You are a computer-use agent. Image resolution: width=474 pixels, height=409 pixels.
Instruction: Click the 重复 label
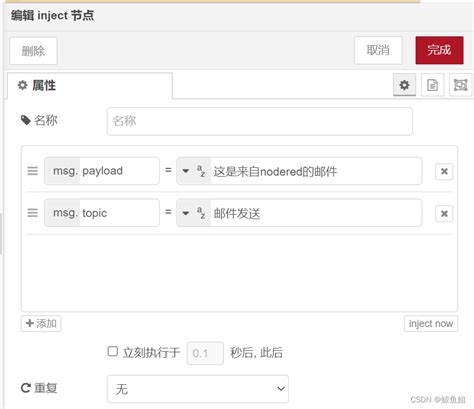click(39, 388)
